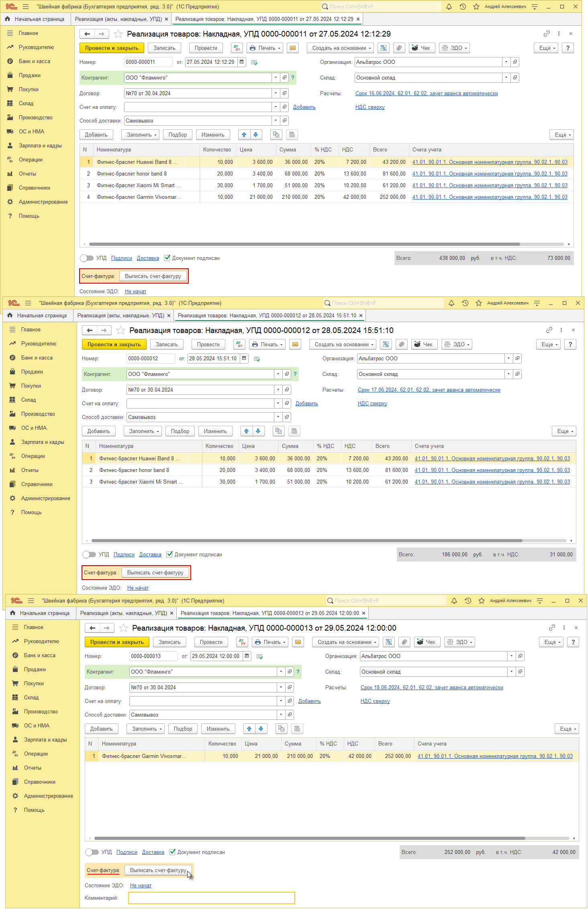Click the horizontal table scrollbar in document 0000-000011
Screen dimensions: 588x909
point(304,244)
